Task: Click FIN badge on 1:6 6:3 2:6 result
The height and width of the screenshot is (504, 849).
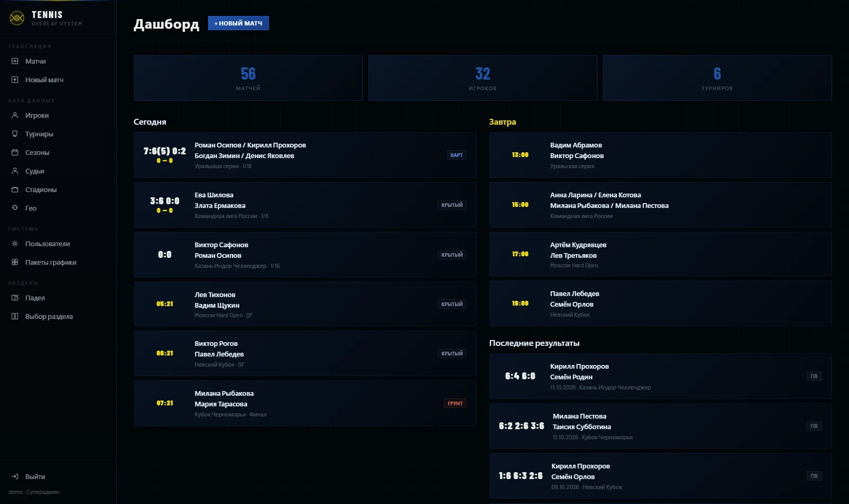Action: tap(814, 476)
